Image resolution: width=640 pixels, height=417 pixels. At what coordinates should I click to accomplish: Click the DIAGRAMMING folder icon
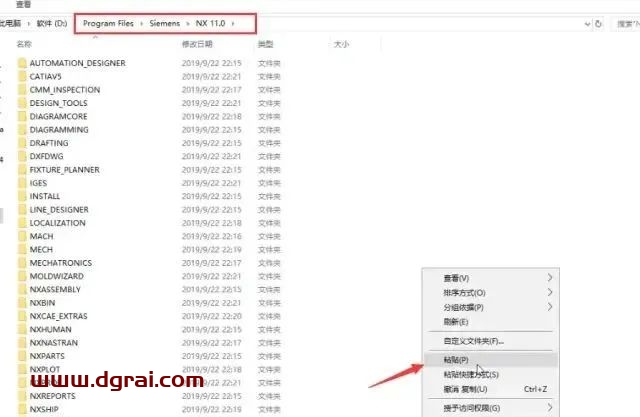[x=22, y=130]
